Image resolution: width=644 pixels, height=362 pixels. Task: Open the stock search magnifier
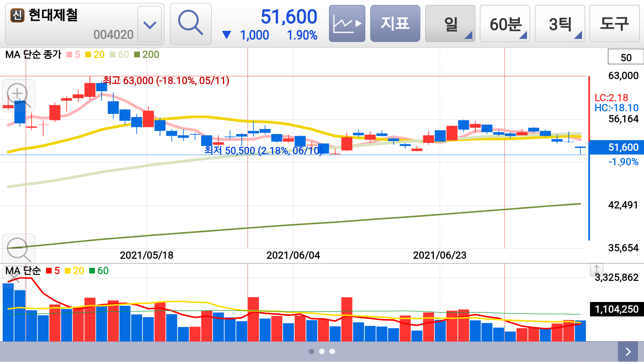click(x=191, y=24)
